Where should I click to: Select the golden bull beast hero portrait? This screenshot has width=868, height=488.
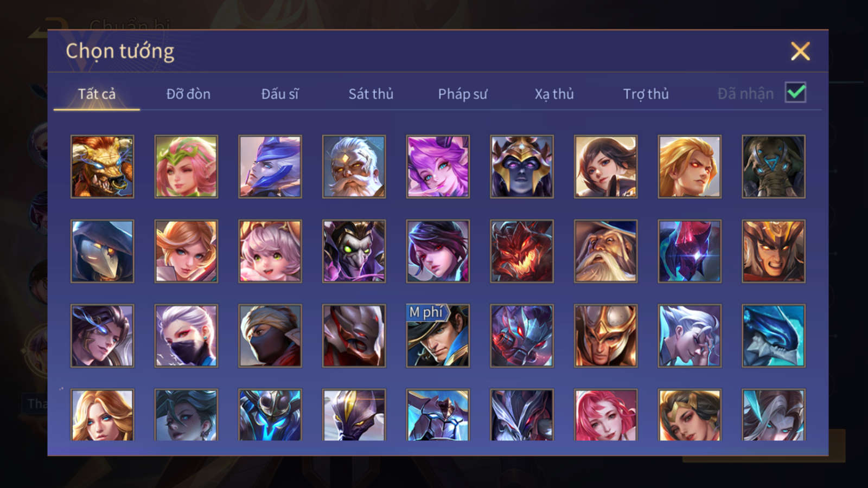[102, 166]
